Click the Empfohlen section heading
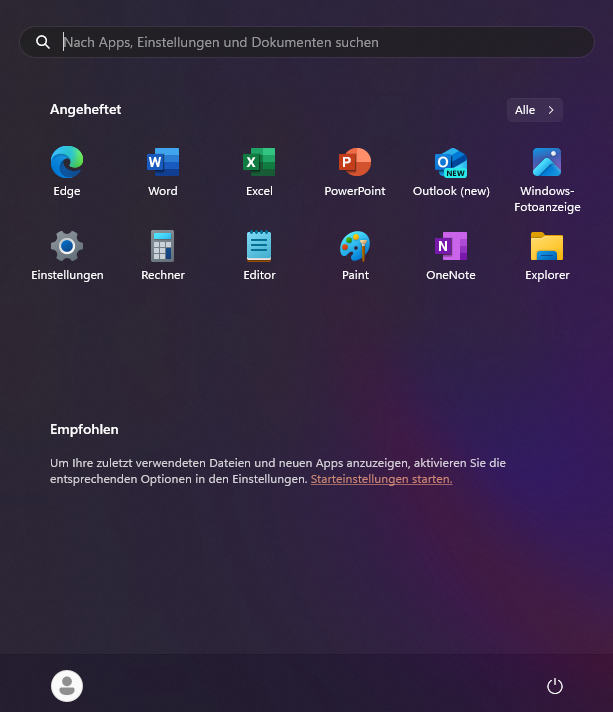The image size is (613, 712). [x=84, y=430]
